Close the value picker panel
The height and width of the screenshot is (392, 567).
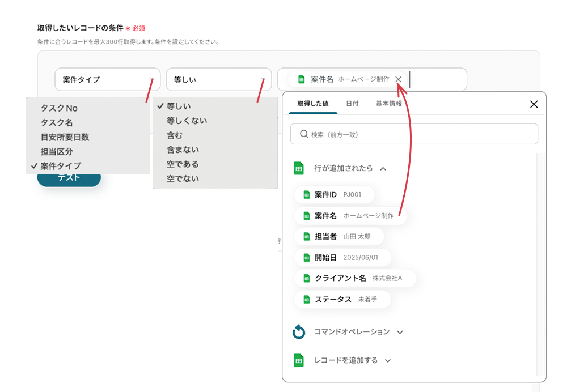[533, 104]
